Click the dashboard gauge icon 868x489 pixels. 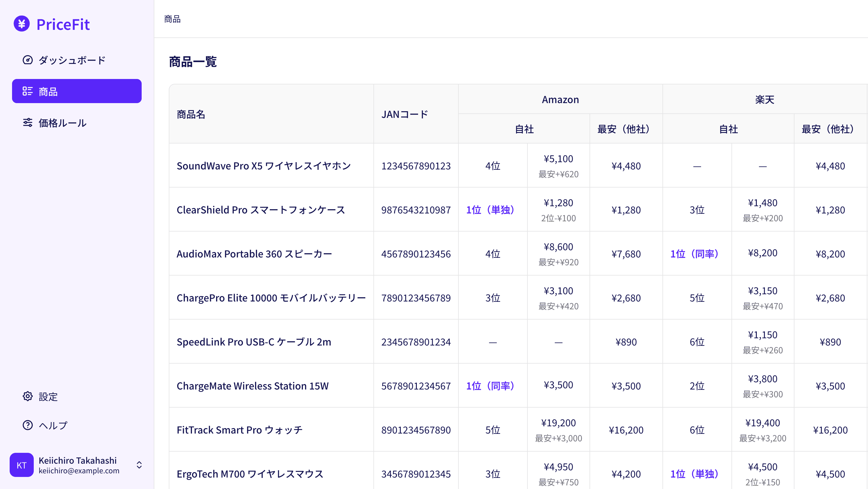pyautogui.click(x=28, y=60)
